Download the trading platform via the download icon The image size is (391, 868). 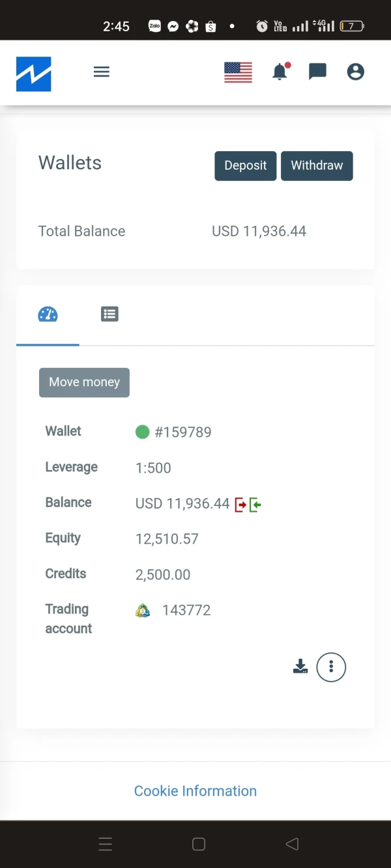[300, 666]
